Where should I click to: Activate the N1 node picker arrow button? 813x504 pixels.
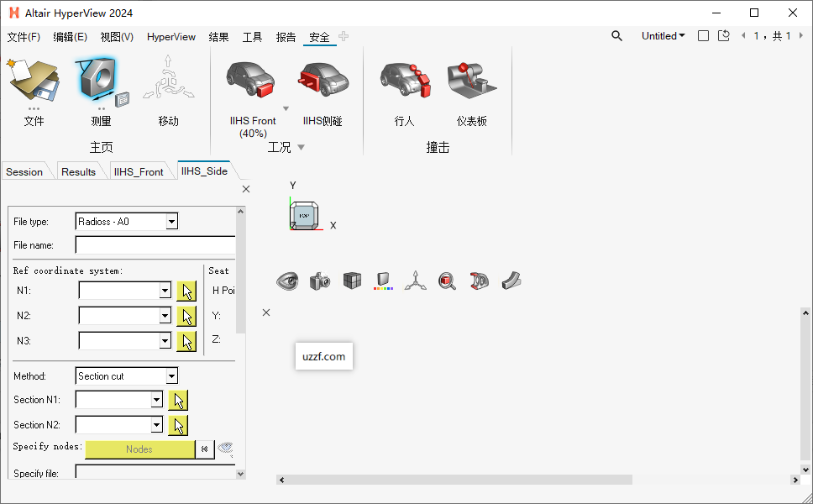point(186,291)
